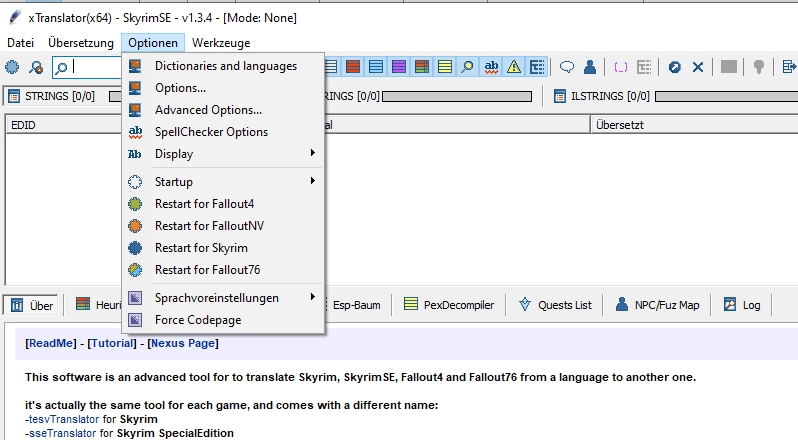
Task: Click the speech bubble toolbar icon
Action: pyautogui.click(x=567, y=67)
